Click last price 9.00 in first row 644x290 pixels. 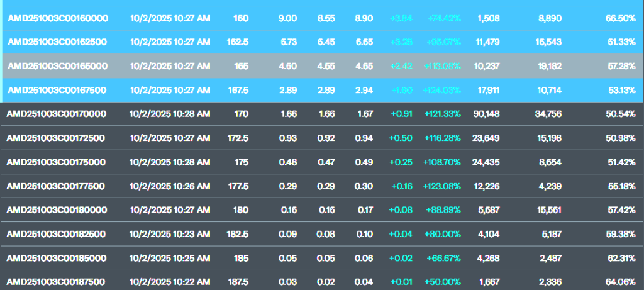287,18
